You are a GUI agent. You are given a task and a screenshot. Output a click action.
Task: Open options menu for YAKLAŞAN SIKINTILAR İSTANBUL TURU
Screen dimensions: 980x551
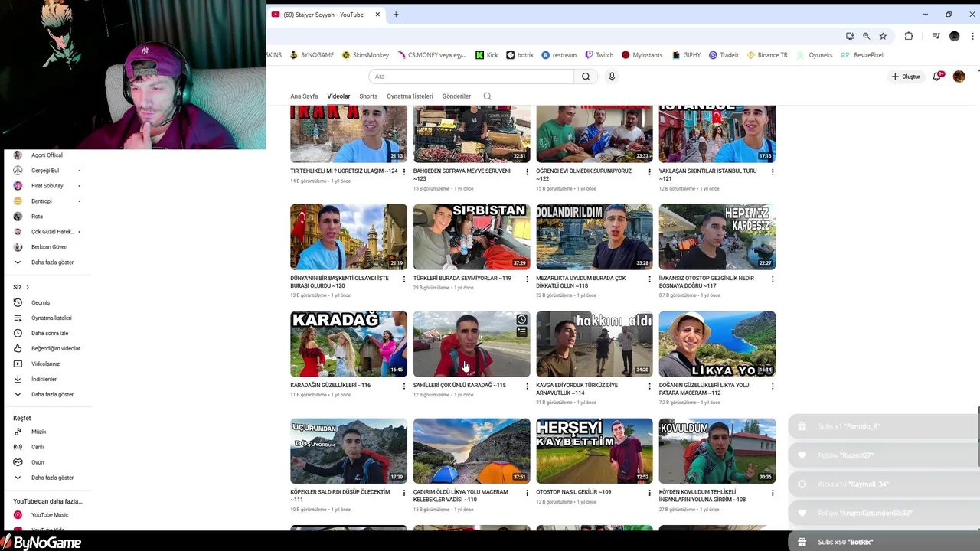773,171
